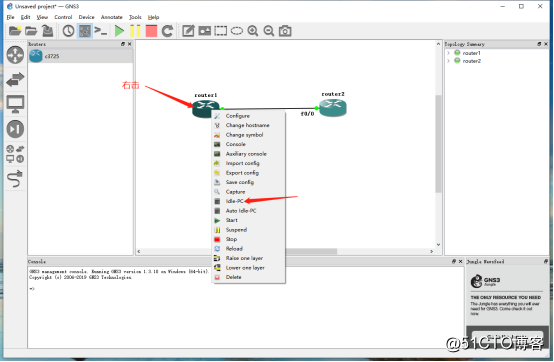Close the Topology Summary panel
The height and width of the screenshot is (362, 554).
click(546, 44)
